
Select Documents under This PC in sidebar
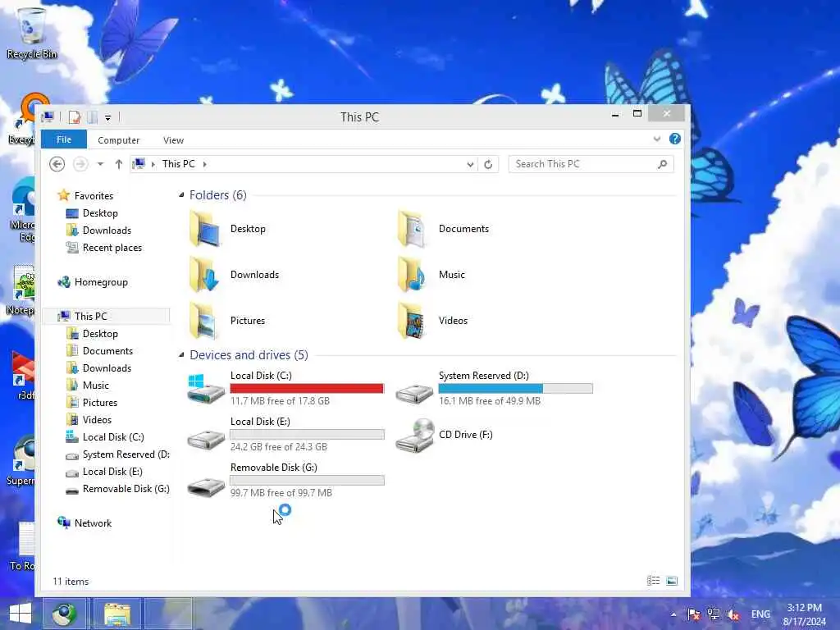click(x=107, y=351)
